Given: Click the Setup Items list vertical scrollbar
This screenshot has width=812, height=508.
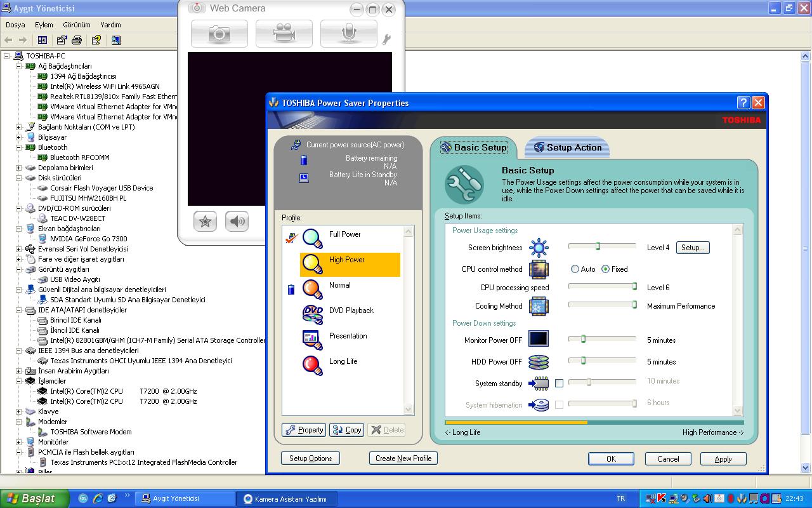Looking at the screenshot, I should point(737,319).
